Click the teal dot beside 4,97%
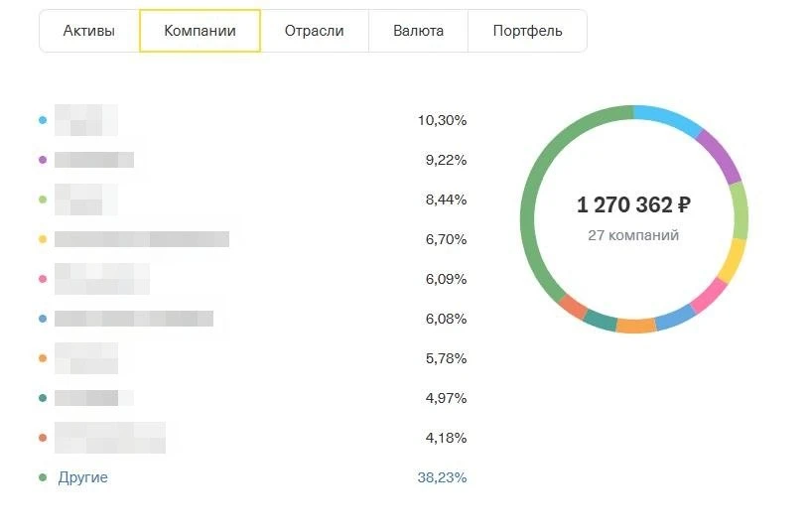 (43, 398)
